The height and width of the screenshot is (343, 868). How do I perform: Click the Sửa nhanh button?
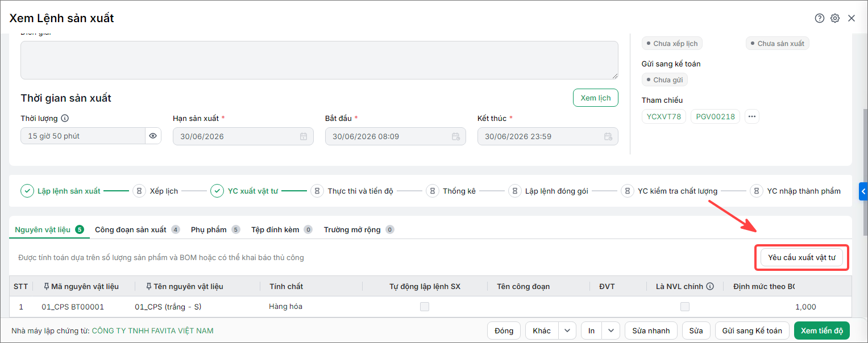click(x=651, y=331)
